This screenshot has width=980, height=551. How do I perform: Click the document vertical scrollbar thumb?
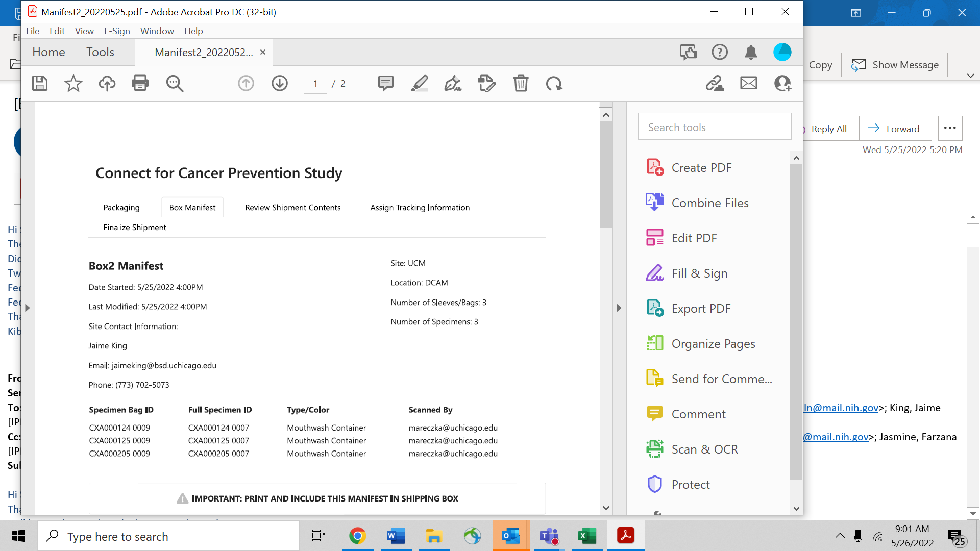pyautogui.click(x=606, y=173)
